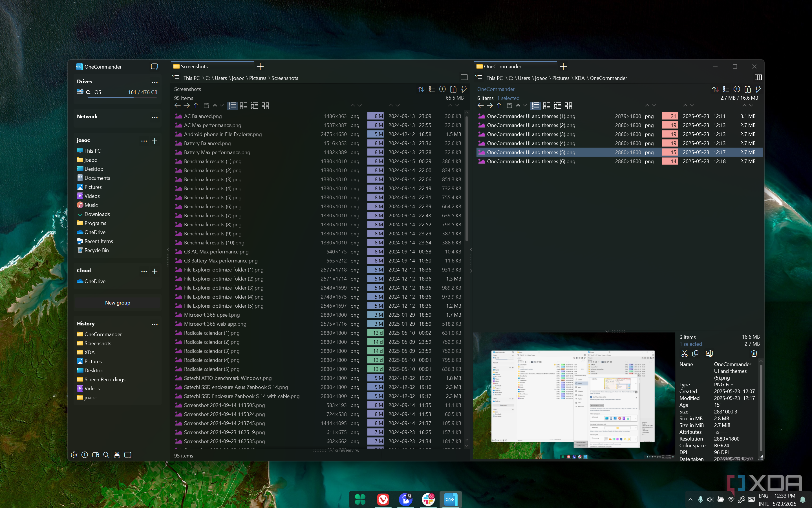Click Screenshots pane vertical scrollbar
Screen dimensions: 812x508
466,178
